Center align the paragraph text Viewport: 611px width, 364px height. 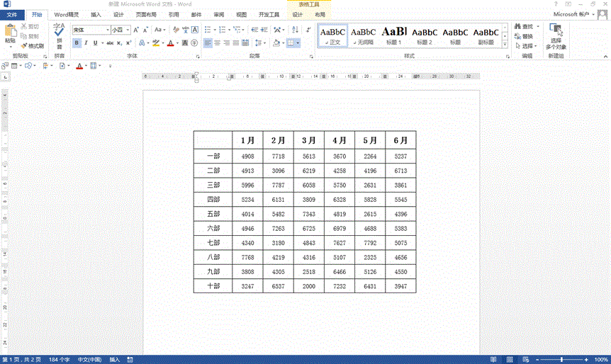(x=218, y=43)
